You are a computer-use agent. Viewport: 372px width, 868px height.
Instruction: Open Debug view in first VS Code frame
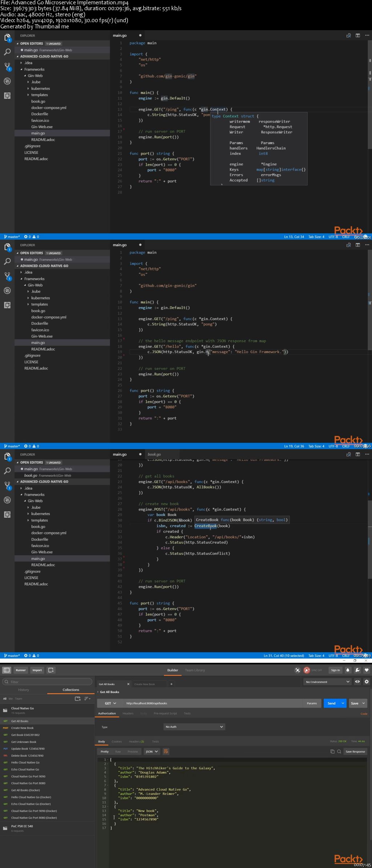click(x=7, y=81)
